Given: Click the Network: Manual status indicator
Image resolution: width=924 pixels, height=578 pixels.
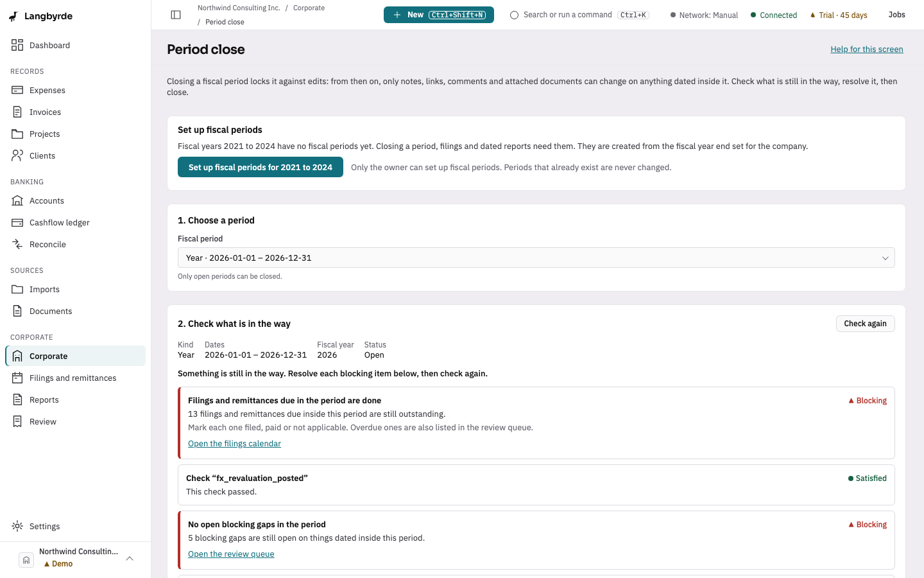Looking at the screenshot, I should 704,15.
